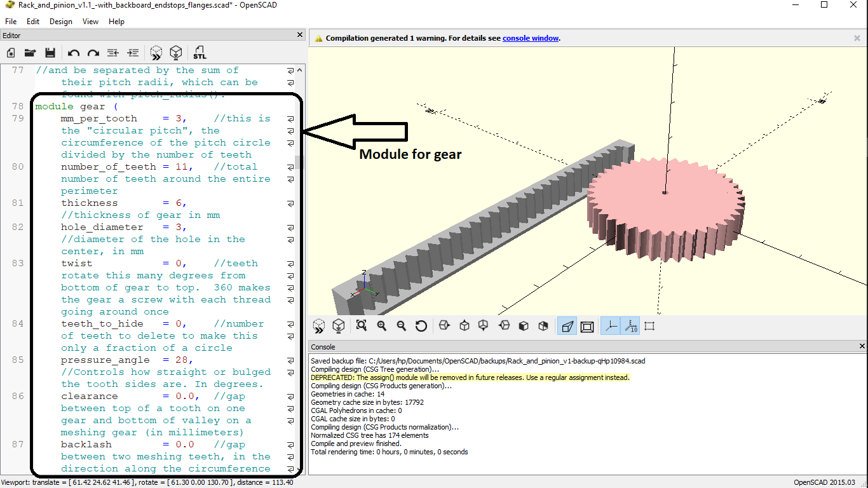The height and width of the screenshot is (488, 868).
Task: Click the 'pressure_angle = 28' code line
Action: tap(127, 360)
